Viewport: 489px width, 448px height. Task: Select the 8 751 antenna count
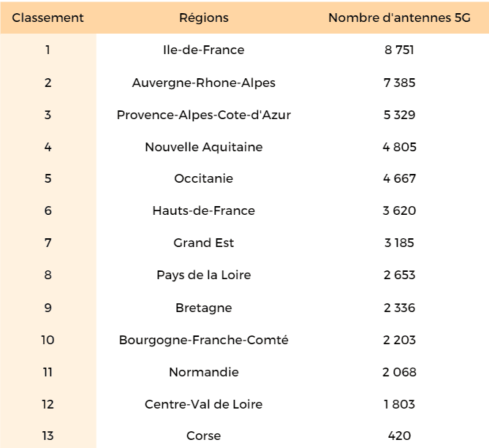point(399,50)
